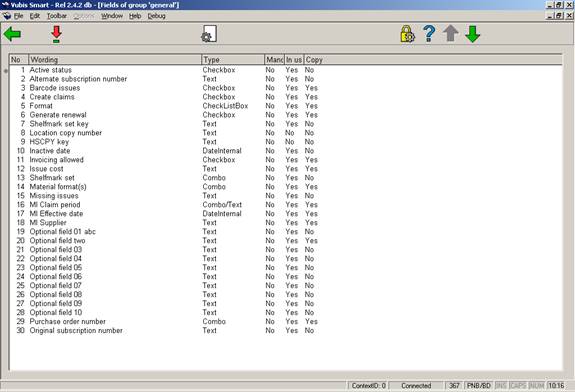Click ContextID: 0 in status bar
Image resolution: width=575 pixels, height=392 pixels.
[368, 385]
